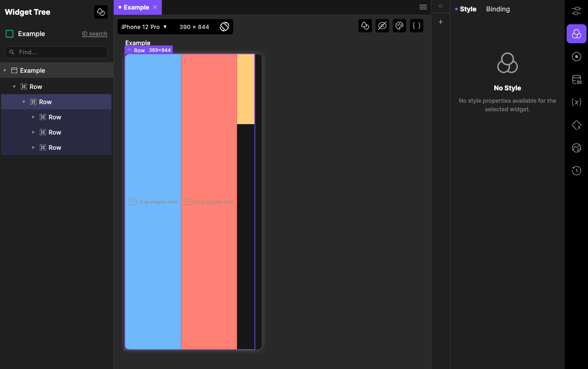Click the plus add button
The height and width of the screenshot is (369, 588).
point(440,22)
